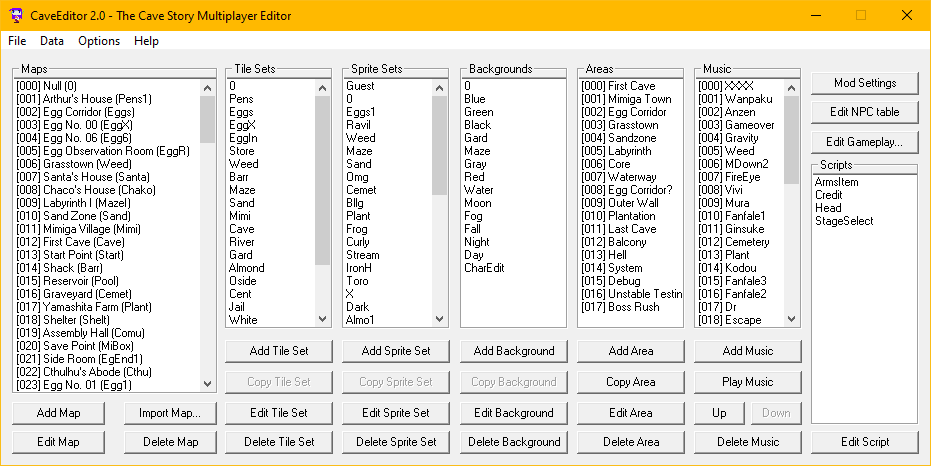Click the Add Area button
The height and width of the screenshot is (466, 931).
click(x=631, y=351)
